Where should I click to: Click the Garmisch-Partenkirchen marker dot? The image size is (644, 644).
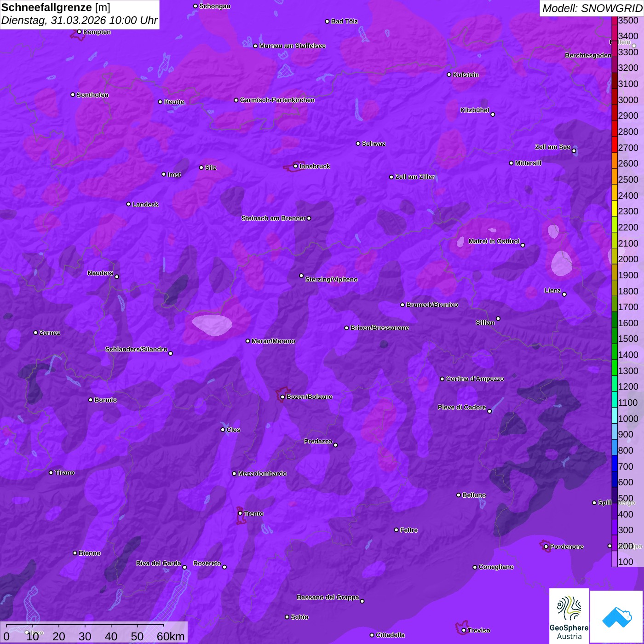tap(236, 100)
